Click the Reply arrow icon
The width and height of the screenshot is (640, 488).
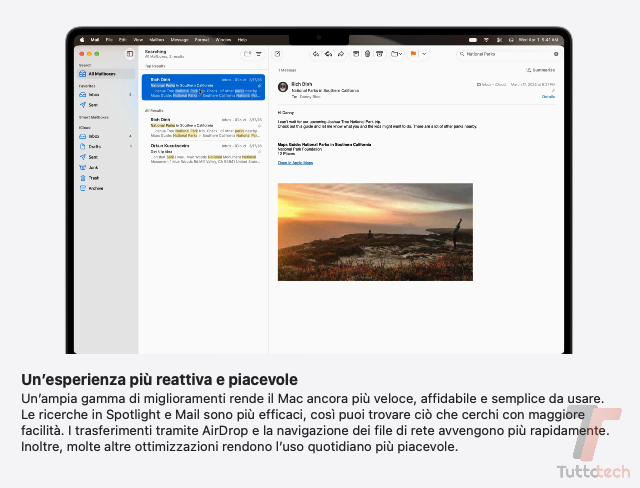tap(316, 54)
